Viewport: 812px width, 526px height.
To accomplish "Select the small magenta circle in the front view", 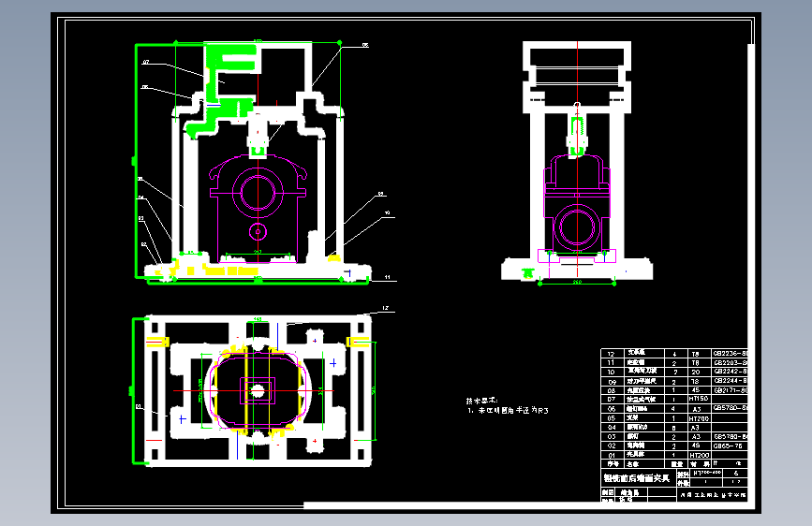I will pyautogui.click(x=258, y=231).
